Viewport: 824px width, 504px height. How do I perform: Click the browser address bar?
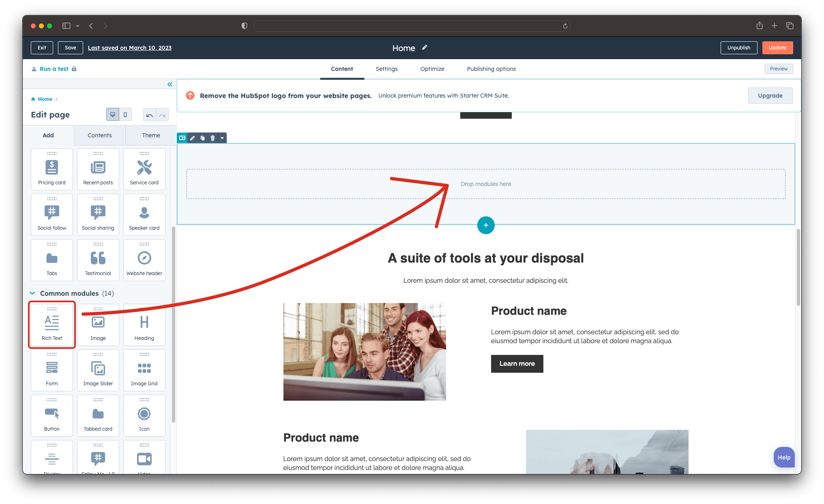[411, 26]
